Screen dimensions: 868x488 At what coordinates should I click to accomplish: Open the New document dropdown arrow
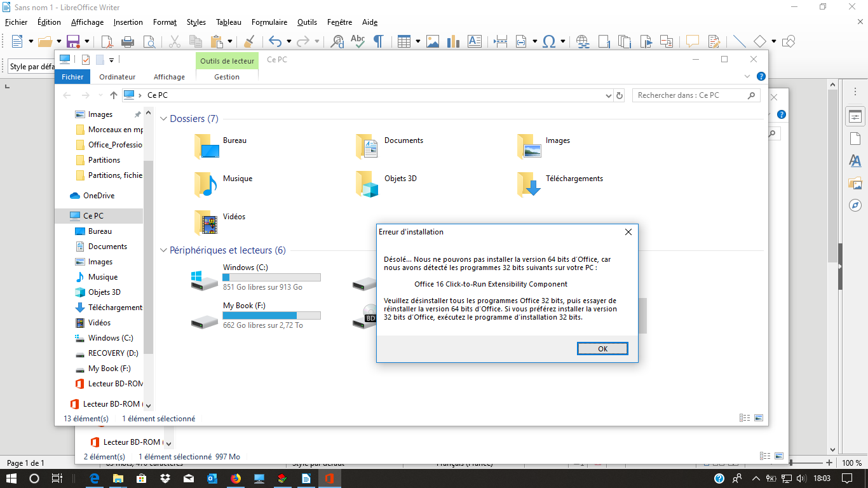click(x=31, y=41)
